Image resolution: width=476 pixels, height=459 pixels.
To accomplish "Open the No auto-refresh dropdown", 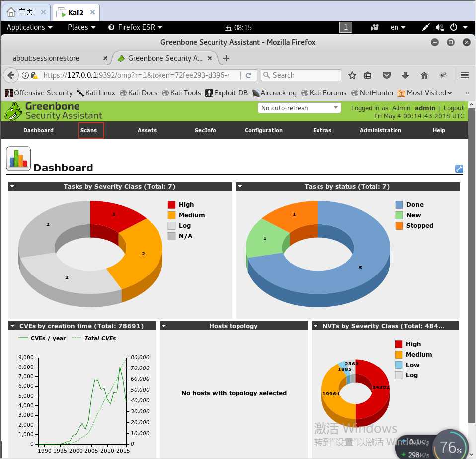I will [299, 108].
